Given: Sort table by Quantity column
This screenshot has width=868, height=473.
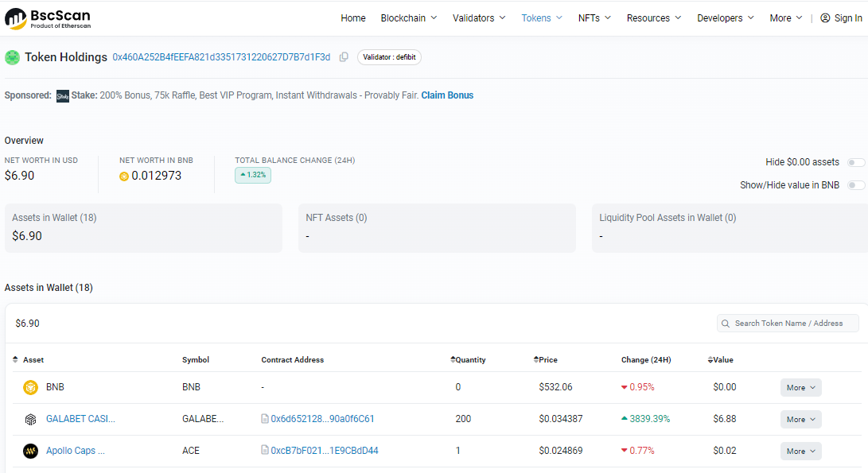Looking at the screenshot, I should 469,360.
